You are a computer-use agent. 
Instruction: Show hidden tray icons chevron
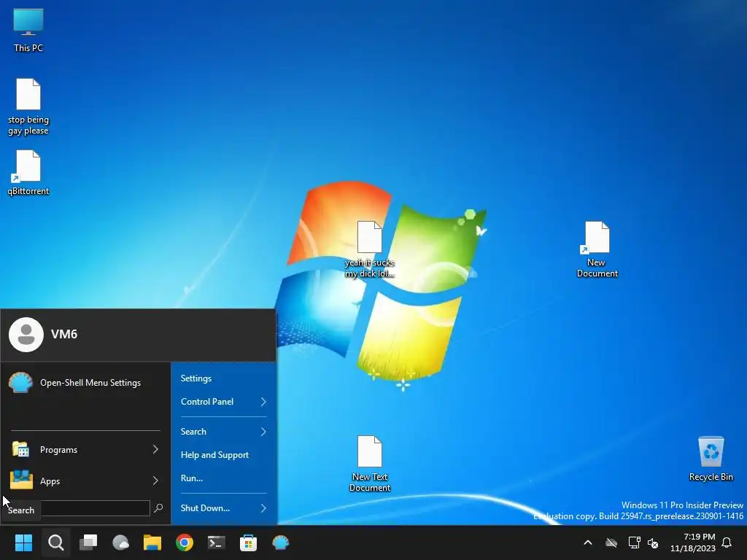tap(588, 542)
